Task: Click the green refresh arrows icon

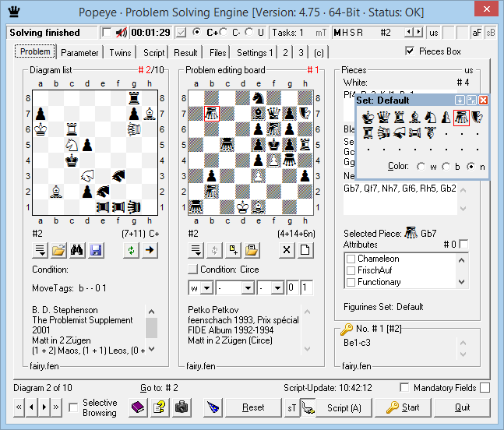Action: pyautogui.click(x=131, y=250)
